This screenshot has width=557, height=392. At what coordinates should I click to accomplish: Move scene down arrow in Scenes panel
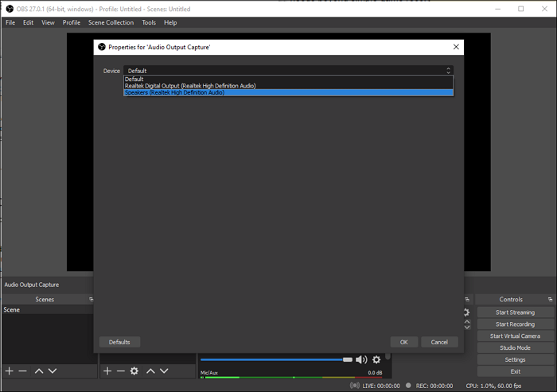[53, 371]
